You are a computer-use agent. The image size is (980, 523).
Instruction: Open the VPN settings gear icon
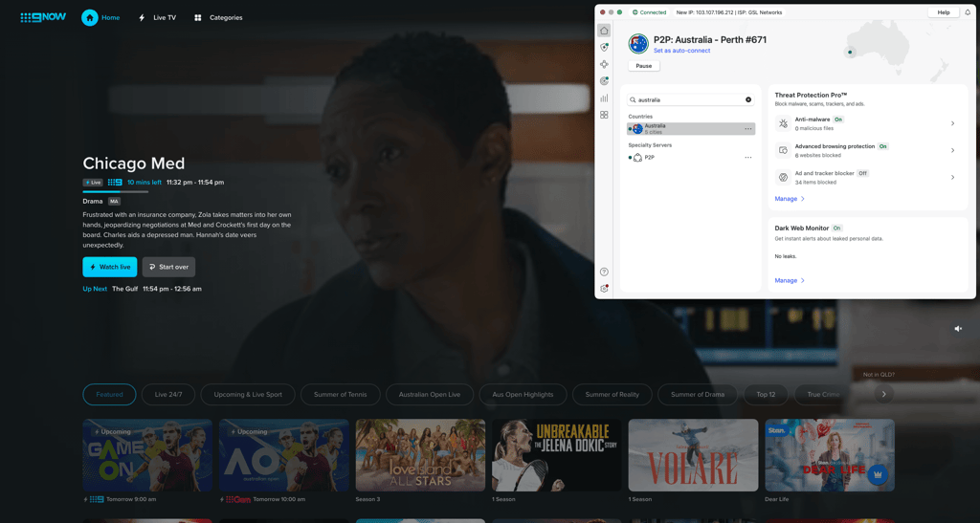(604, 289)
